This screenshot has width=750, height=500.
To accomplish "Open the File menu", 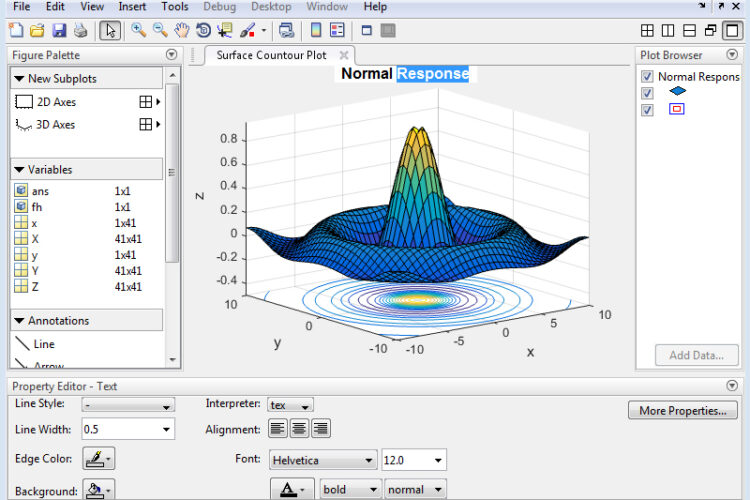I will [22, 7].
